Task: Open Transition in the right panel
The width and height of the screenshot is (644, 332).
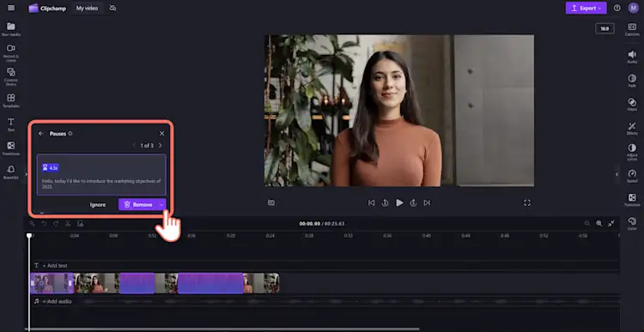Action: coord(632,200)
